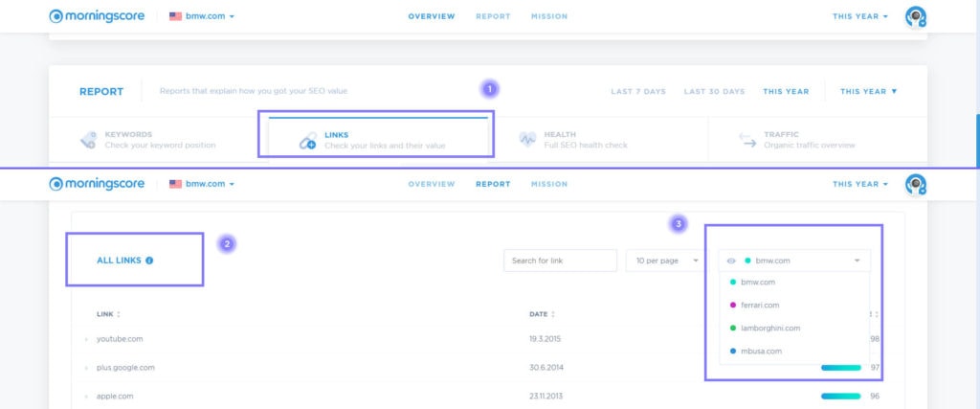Click the date 30.6.2014
This screenshot has width=980, height=409.
coord(546,368)
